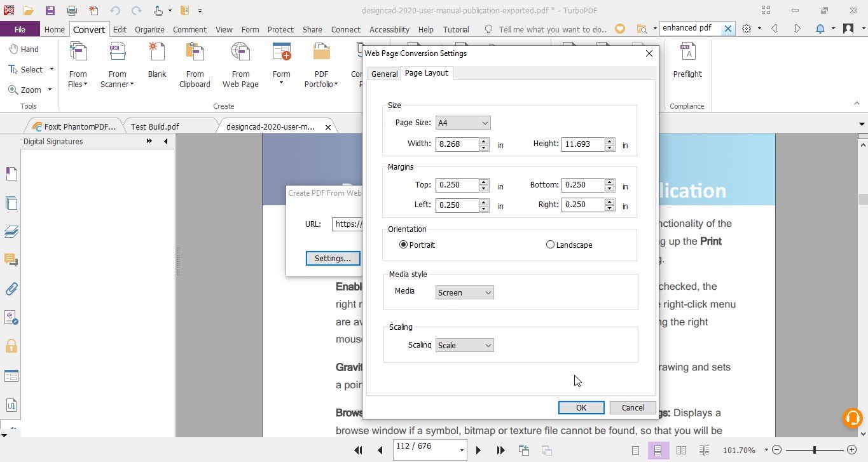Open the Scaling dropdown
868x462 pixels.
pos(464,345)
